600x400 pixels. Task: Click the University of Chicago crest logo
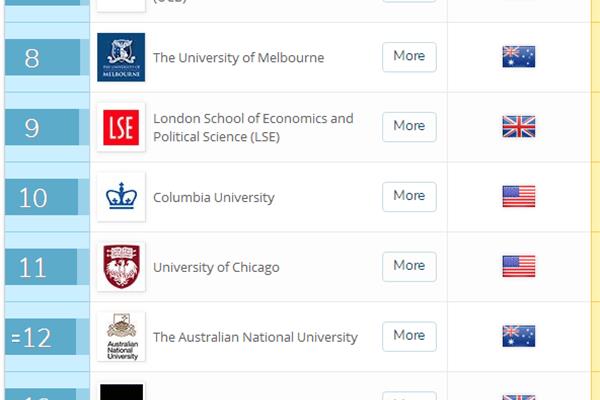pyautogui.click(x=121, y=266)
